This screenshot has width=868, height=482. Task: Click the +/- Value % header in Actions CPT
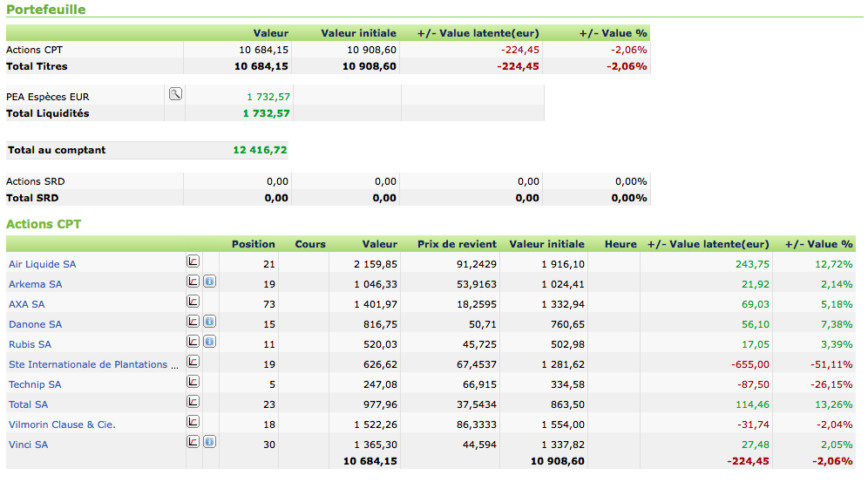(818, 244)
